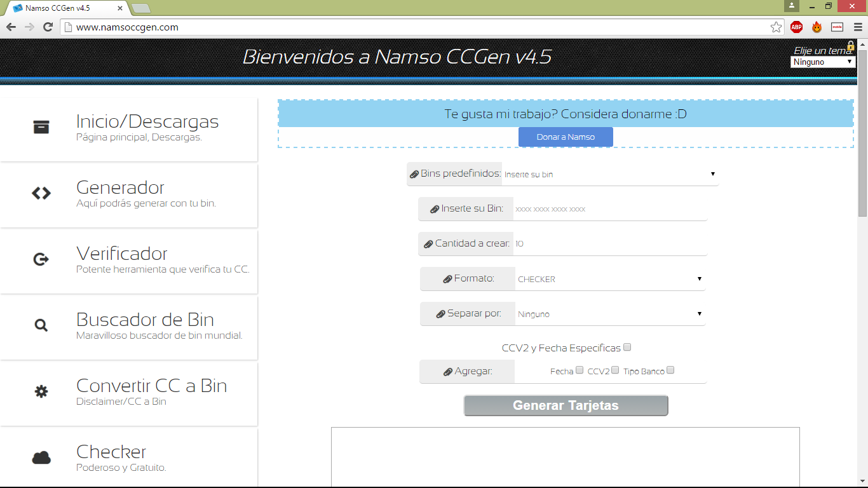
Task: Click the gear icon beside Convertir CC a Bin
Action: 41,391
